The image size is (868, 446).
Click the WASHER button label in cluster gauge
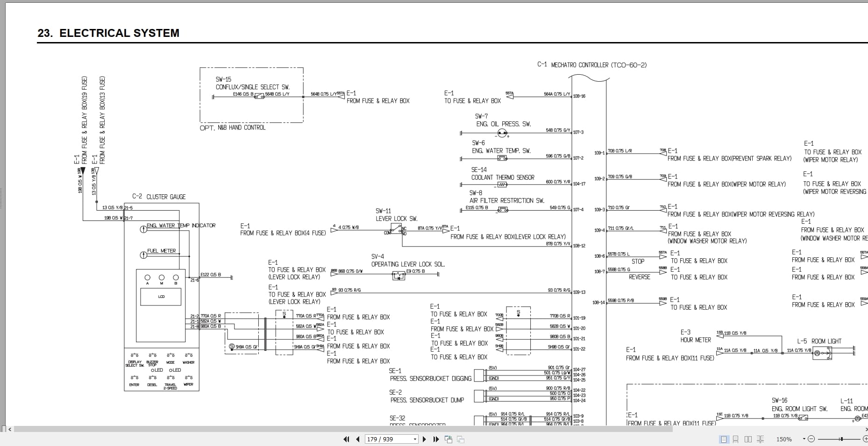pyautogui.click(x=189, y=362)
